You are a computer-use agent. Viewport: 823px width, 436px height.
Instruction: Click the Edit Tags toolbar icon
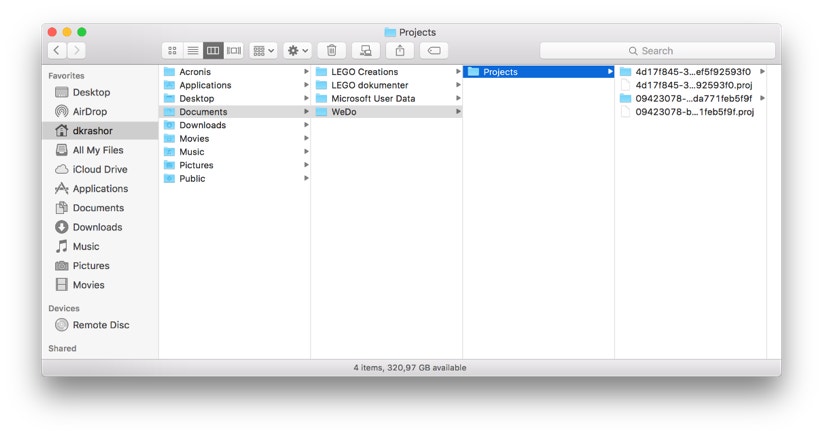(434, 50)
